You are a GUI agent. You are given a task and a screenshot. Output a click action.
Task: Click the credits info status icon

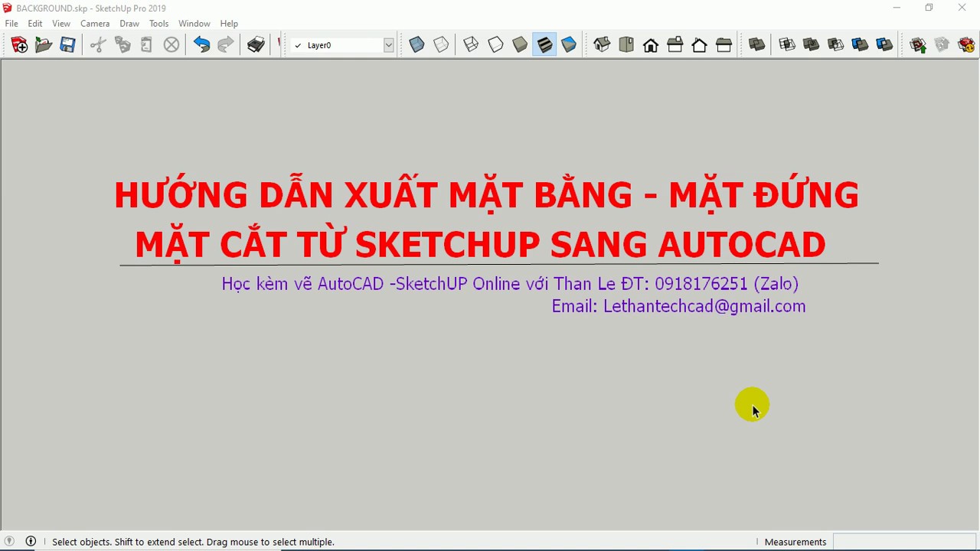point(31,541)
